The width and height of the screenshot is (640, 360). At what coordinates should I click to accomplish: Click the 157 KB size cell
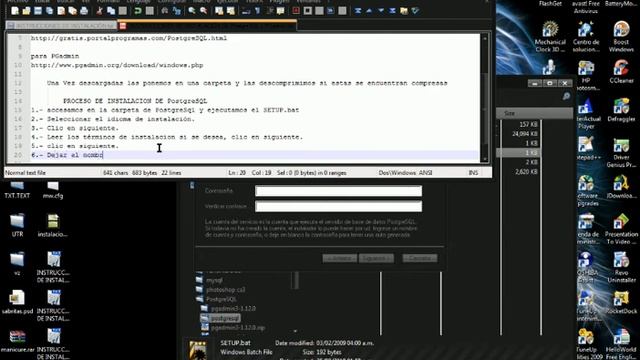(x=529, y=124)
